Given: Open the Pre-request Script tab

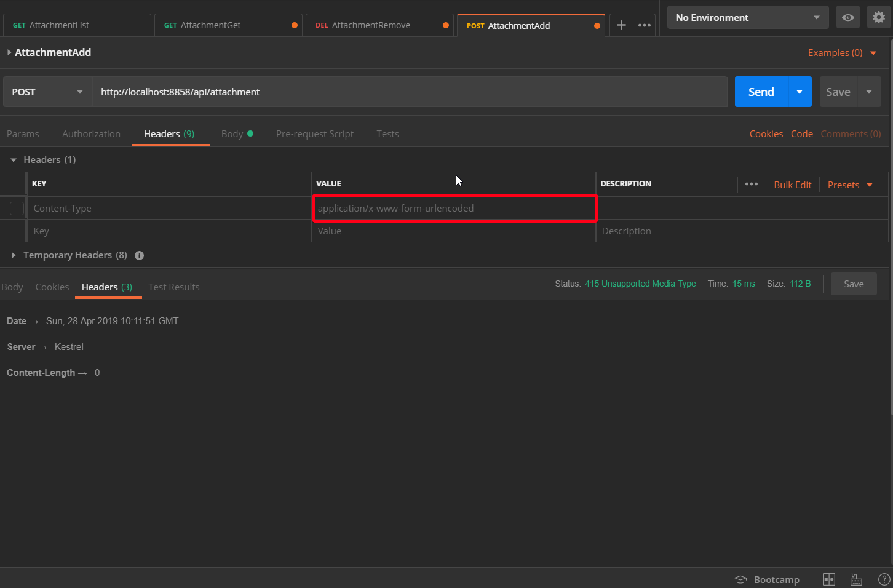Looking at the screenshot, I should coord(315,133).
